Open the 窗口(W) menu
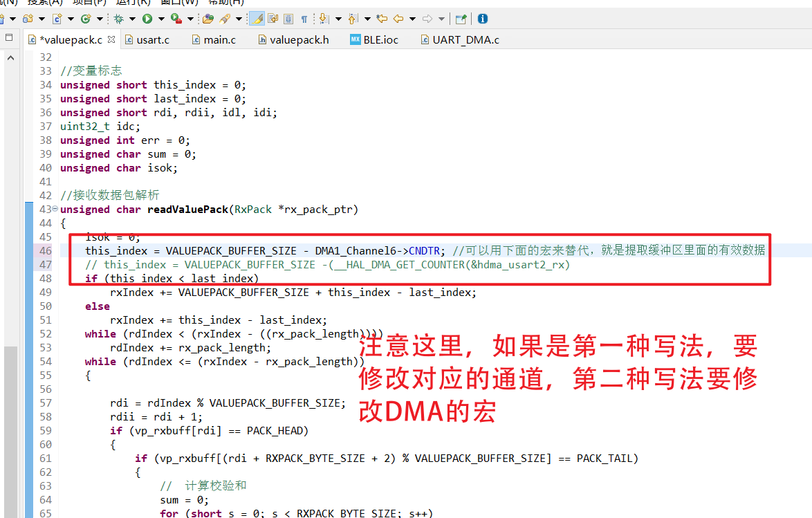812x518 pixels. [180, 2]
